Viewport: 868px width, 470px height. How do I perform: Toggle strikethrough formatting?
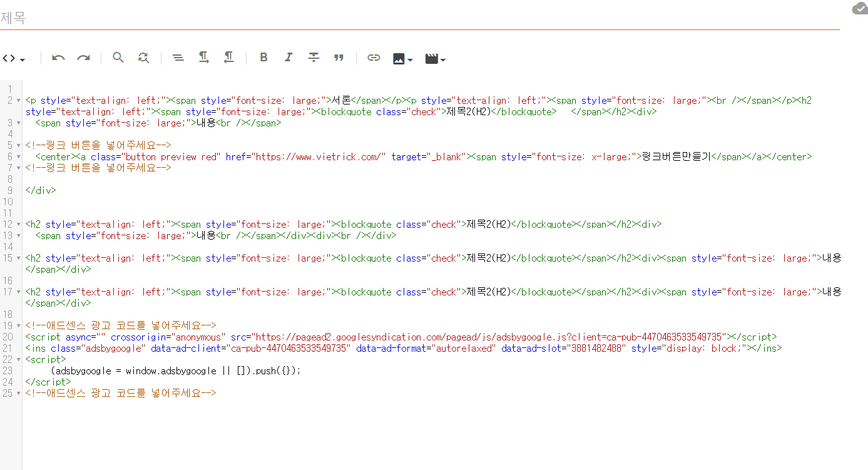(314, 57)
